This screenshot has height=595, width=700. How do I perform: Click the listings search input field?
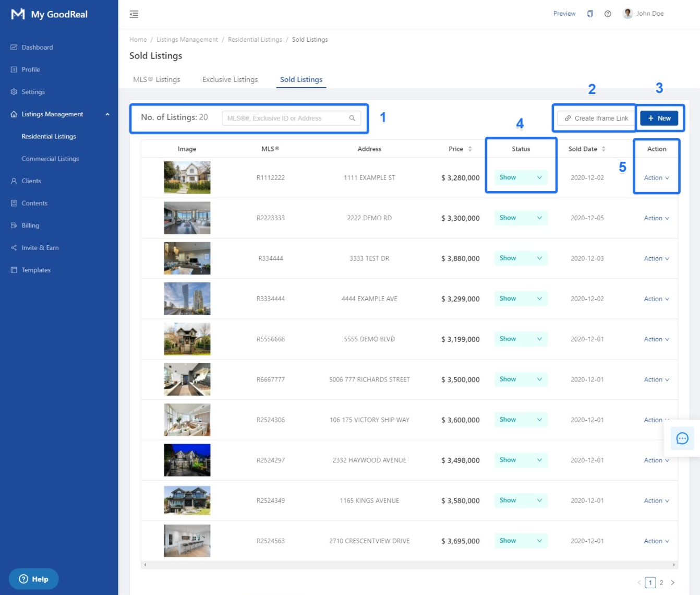coord(284,118)
